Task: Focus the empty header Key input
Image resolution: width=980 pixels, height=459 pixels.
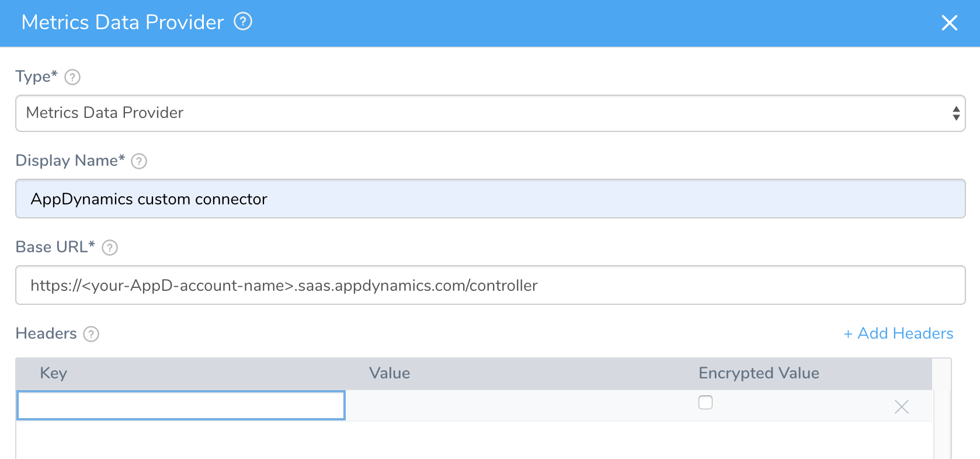Action: (181, 405)
